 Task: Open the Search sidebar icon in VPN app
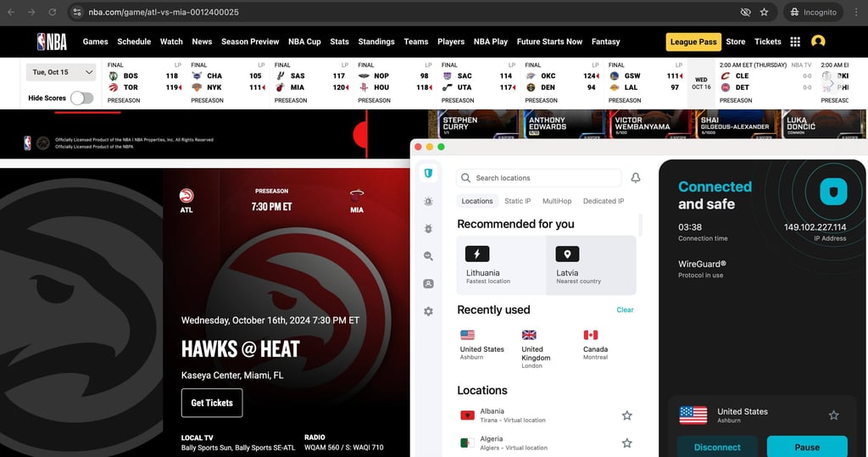pyautogui.click(x=428, y=256)
